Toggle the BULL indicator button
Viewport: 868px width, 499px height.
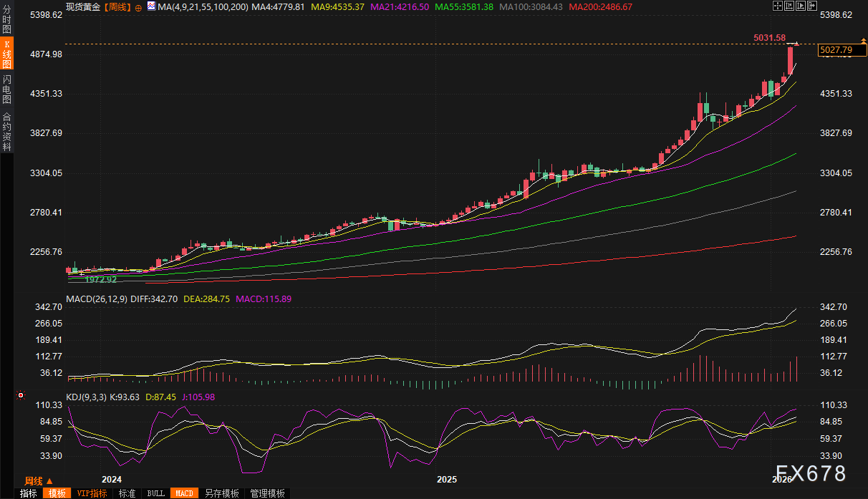(x=155, y=493)
